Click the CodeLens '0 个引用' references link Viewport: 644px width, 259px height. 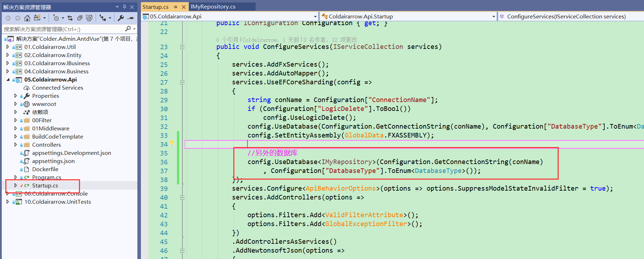[x=227, y=40]
